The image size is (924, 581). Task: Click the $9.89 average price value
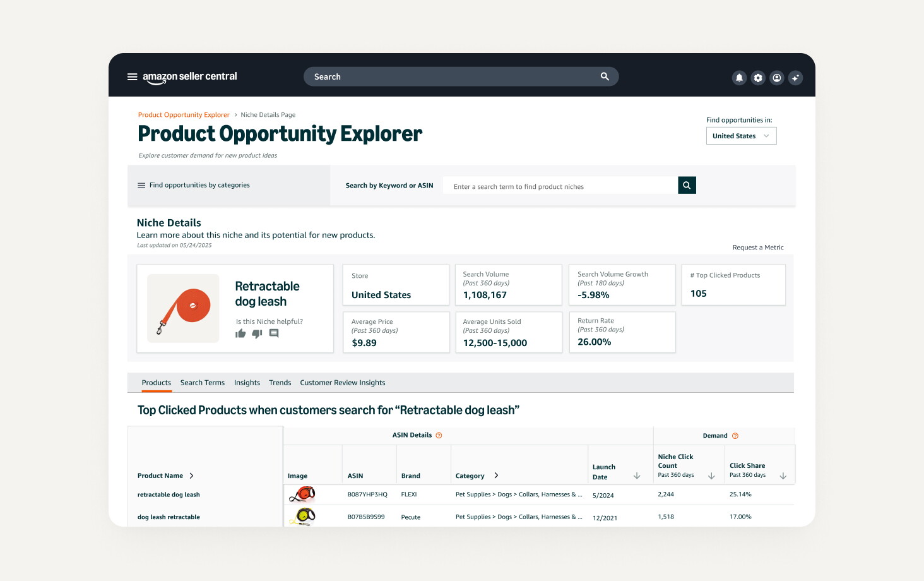pyautogui.click(x=364, y=343)
